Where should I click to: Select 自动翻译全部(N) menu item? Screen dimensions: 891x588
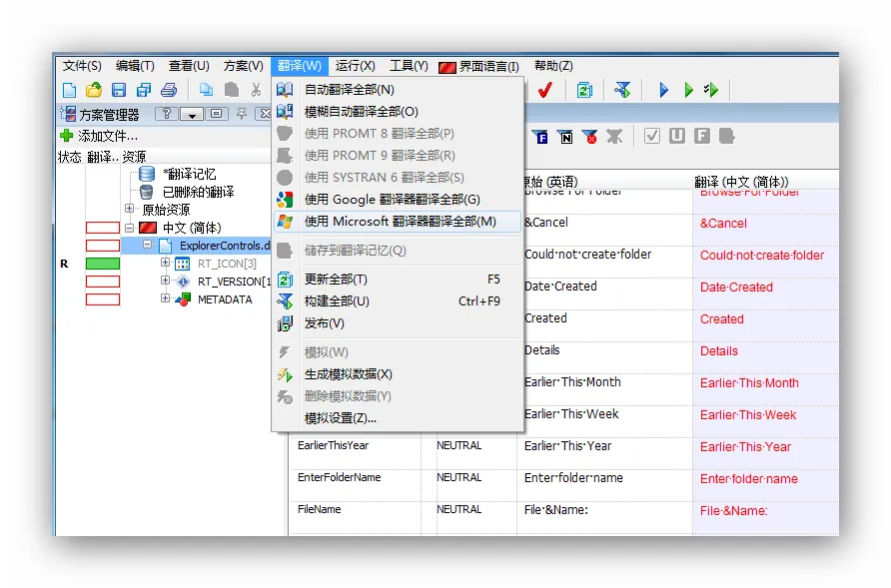[x=398, y=89]
